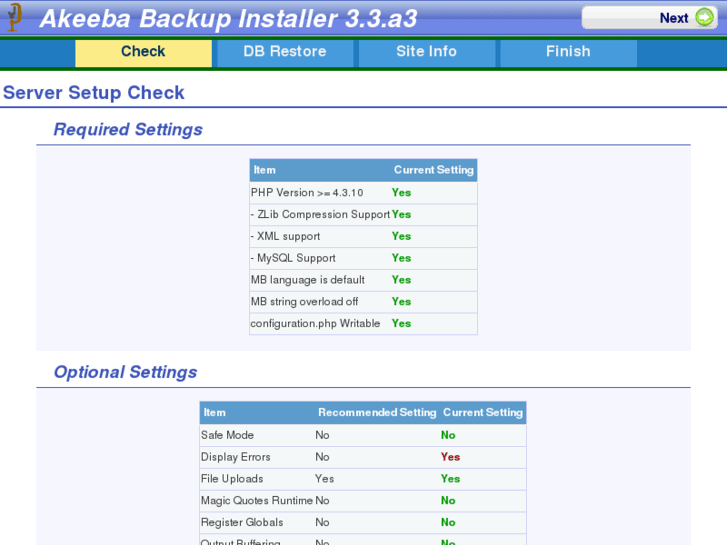Select the Magic Quotes Runtime label
The image size is (727, 545).
coord(257,500)
